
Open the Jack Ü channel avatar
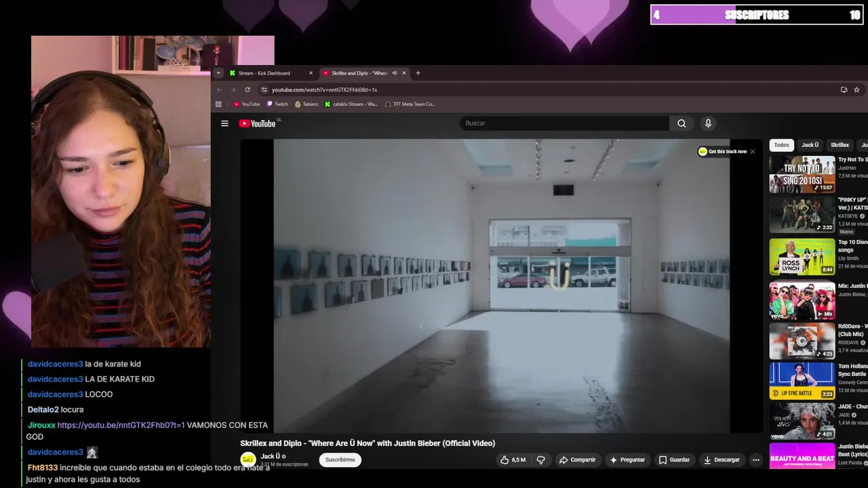248,460
